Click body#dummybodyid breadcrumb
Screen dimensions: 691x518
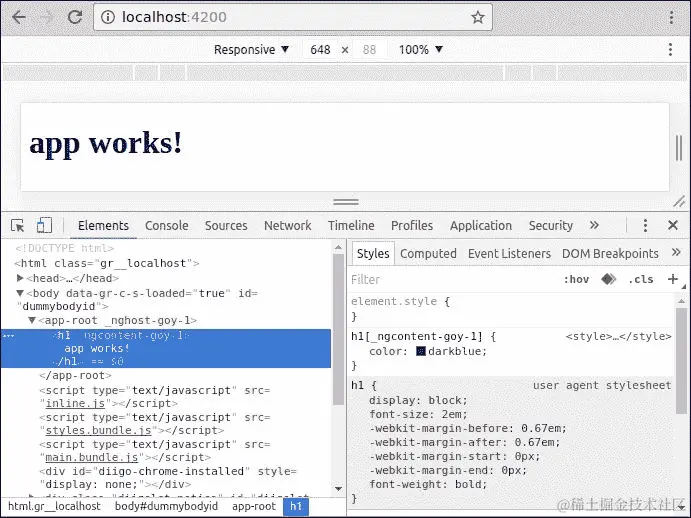(x=166, y=506)
